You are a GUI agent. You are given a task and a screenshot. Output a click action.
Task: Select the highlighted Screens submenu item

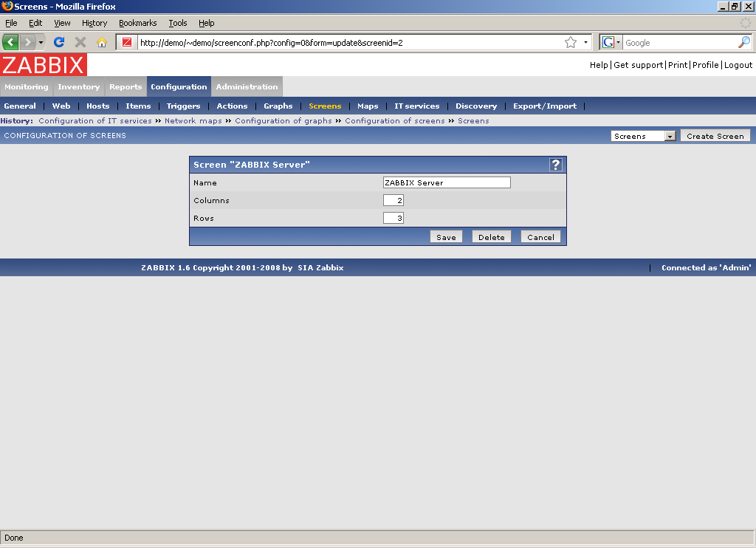(x=325, y=106)
